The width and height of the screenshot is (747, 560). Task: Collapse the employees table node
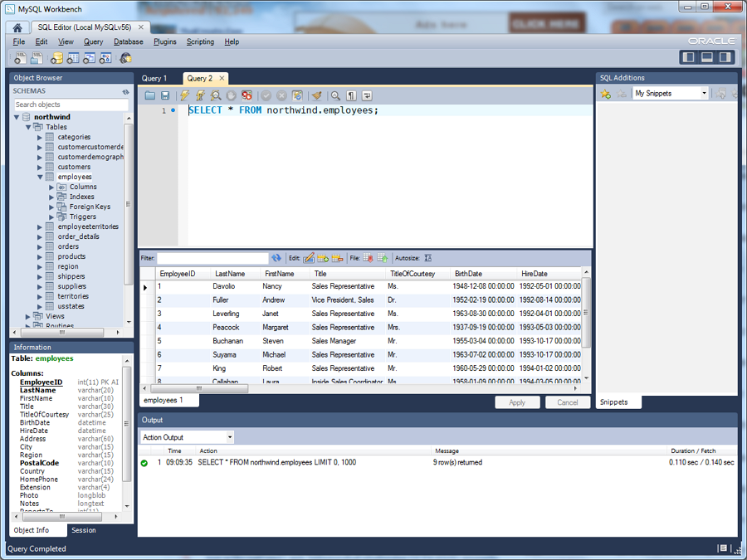coord(40,178)
